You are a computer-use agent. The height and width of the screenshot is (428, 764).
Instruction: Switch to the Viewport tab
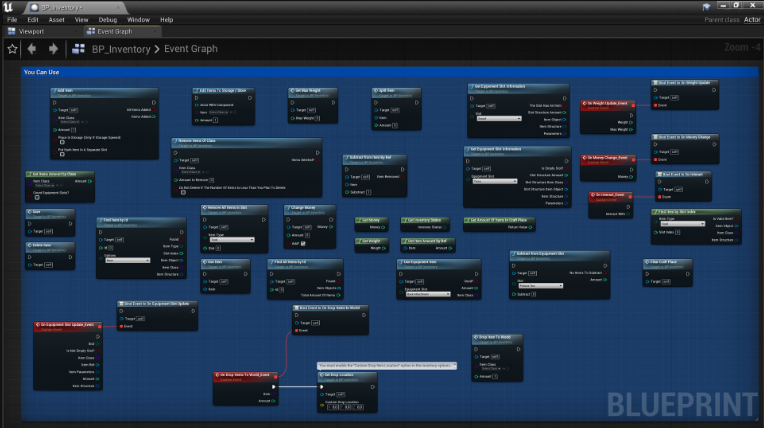31,31
